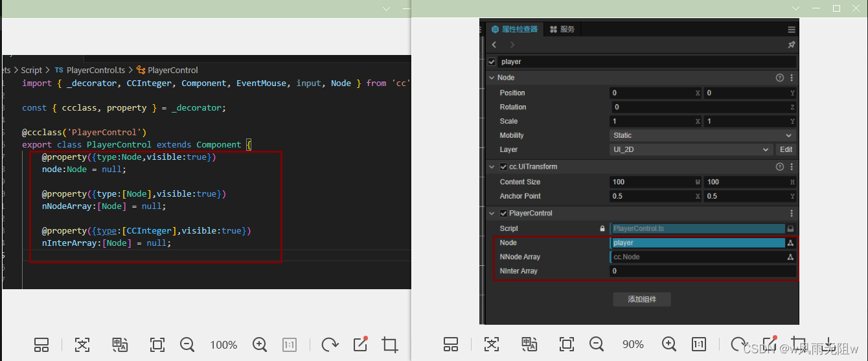Toggle the PlayerControl component checkbox

coord(504,213)
